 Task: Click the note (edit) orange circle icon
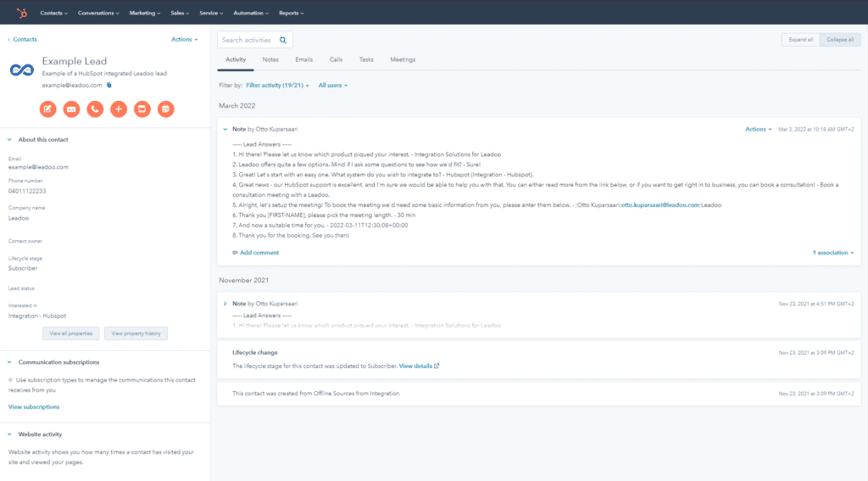47,109
